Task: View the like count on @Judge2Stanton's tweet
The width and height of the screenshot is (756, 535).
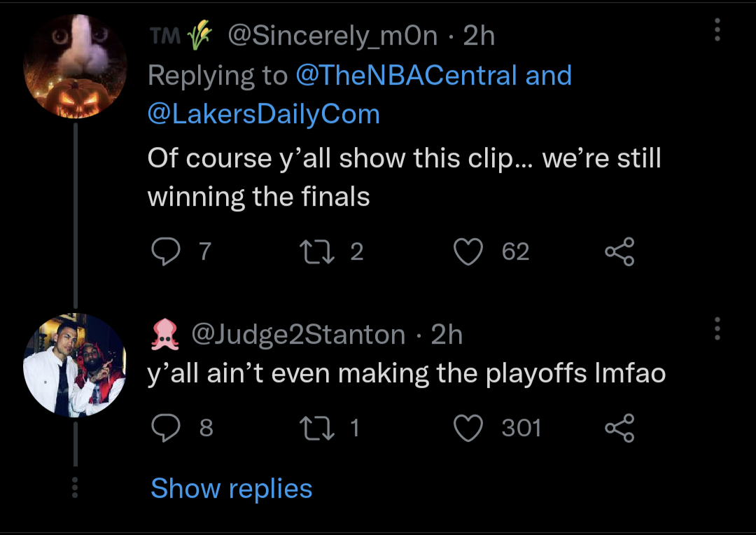Action: 520,428
